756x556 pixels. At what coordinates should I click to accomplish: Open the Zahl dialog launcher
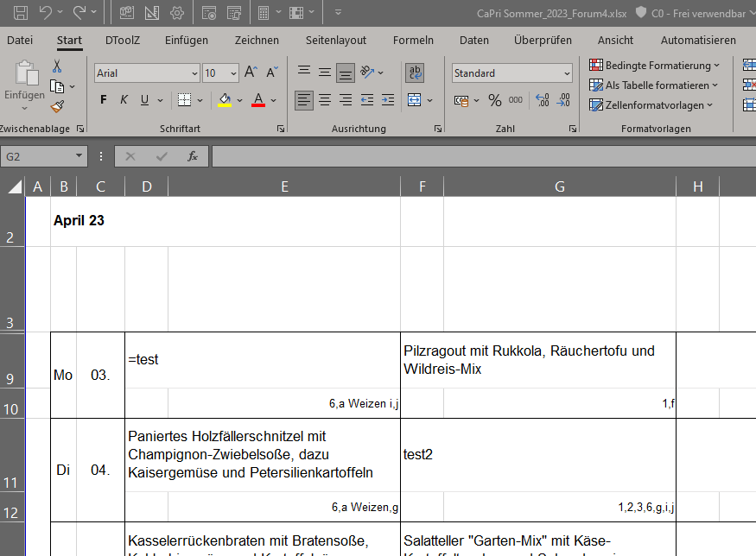573,129
